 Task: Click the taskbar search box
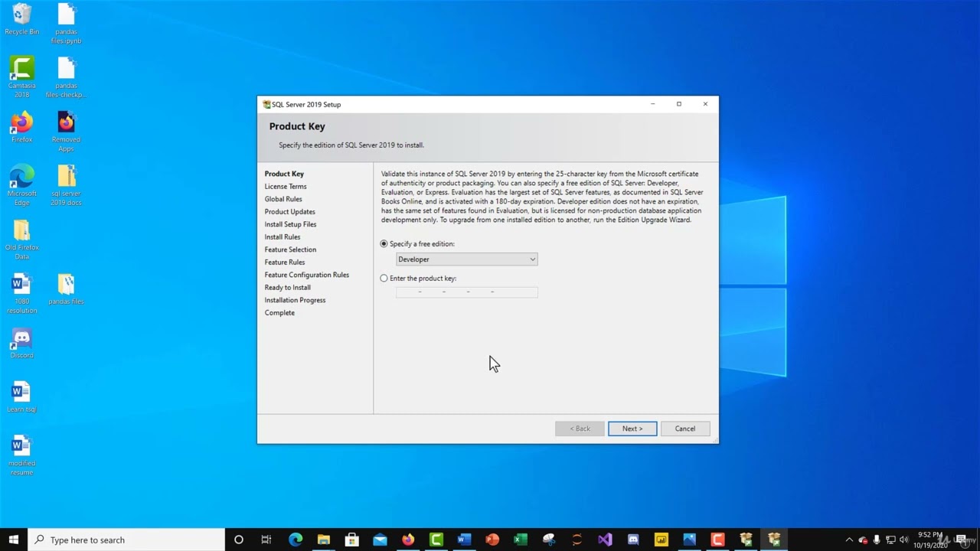[126, 540]
